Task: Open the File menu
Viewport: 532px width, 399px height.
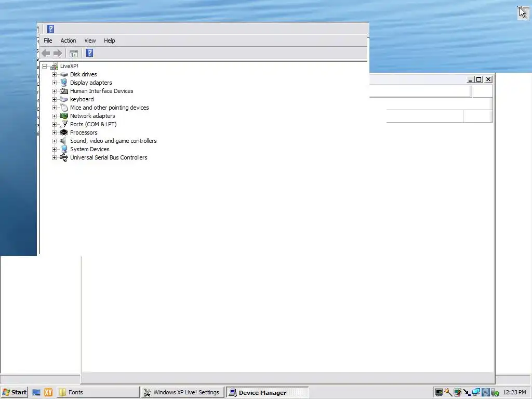Action: coord(48,41)
